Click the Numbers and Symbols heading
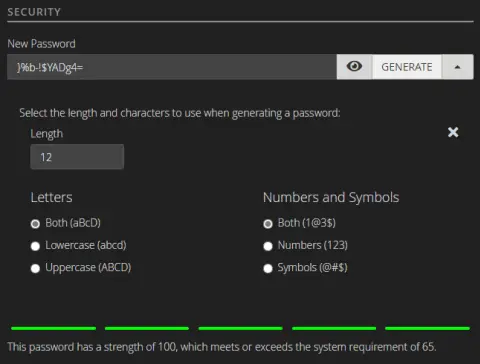Viewport: 480px width, 364px height. pyautogui.click(x=331, y=197)
